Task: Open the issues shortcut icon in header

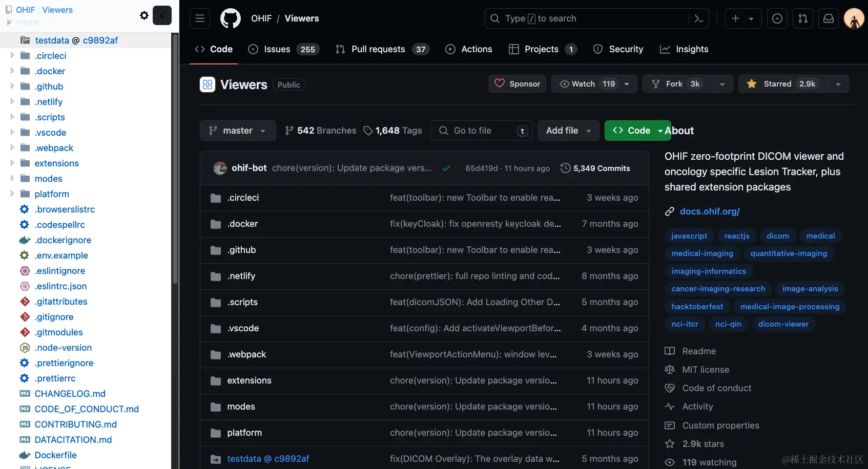Action: (x=777, y=18)
